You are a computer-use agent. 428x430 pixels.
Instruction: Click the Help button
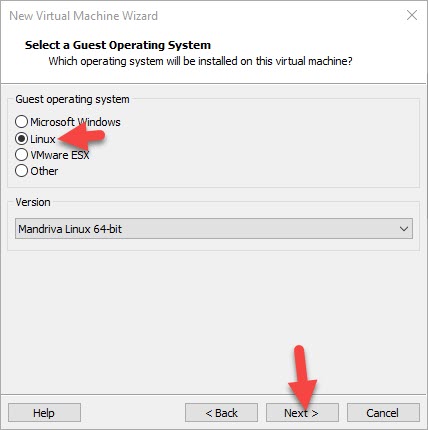pyautogui.click(x=44, y=413)
